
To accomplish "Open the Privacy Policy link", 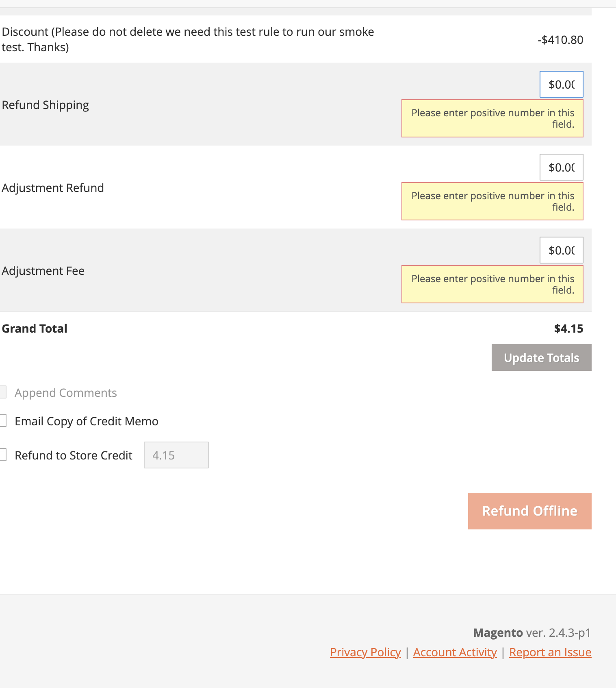I will tap(364, 652).
